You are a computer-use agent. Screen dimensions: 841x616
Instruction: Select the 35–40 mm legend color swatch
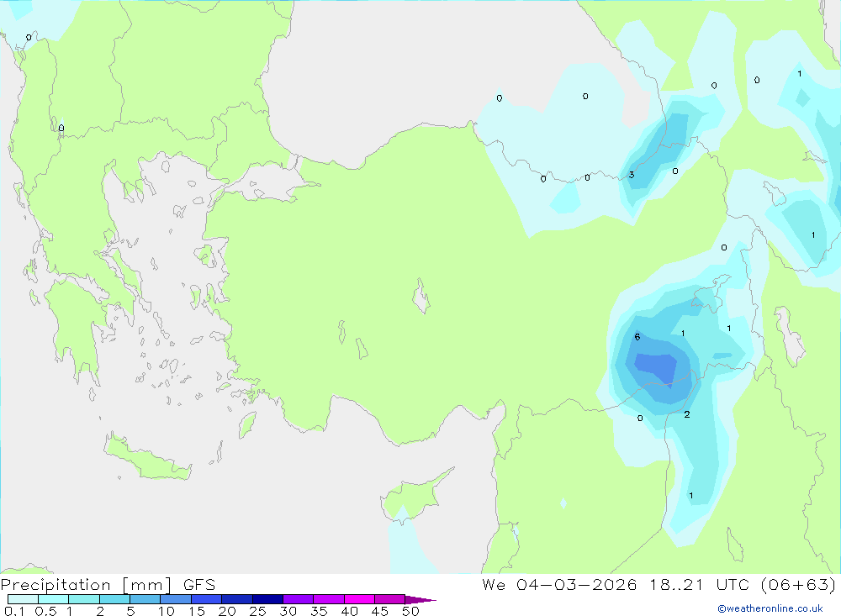pyautogui.click(x=329, y=599)
